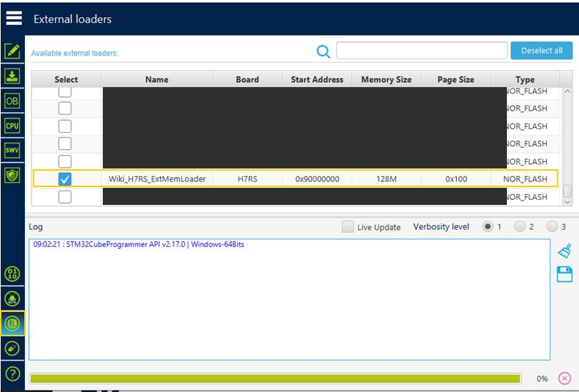Open the help question mark icon

[x=12, y=373]
